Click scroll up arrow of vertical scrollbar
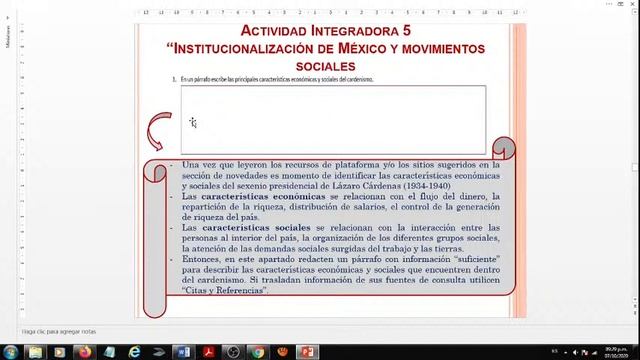Viewport: 640px width, 360px height. click(635, 13)
